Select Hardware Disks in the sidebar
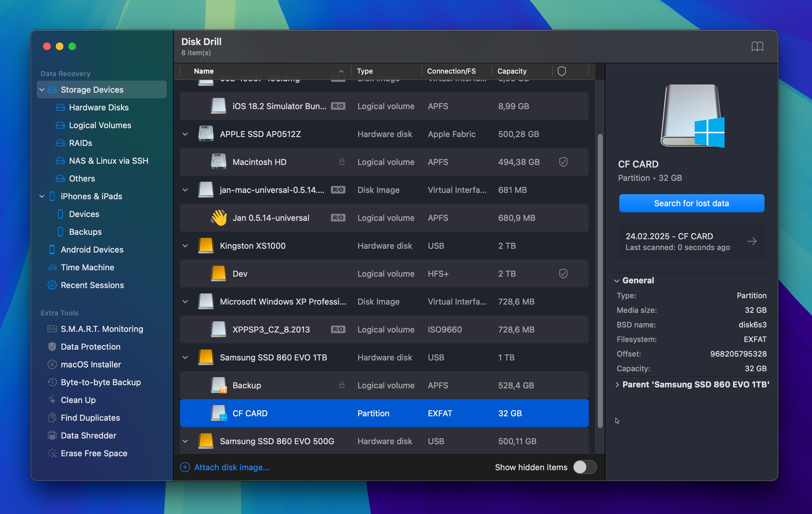Viewport: 812px width, 514px height. click(99, 107)
